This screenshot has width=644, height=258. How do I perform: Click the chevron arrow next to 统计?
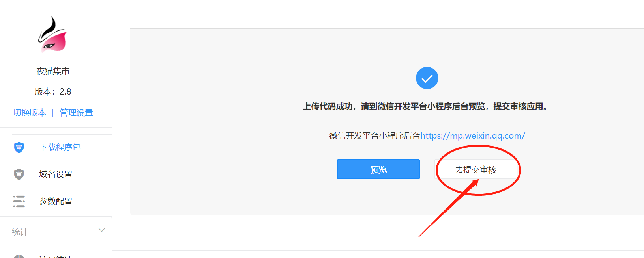(102, 230)
